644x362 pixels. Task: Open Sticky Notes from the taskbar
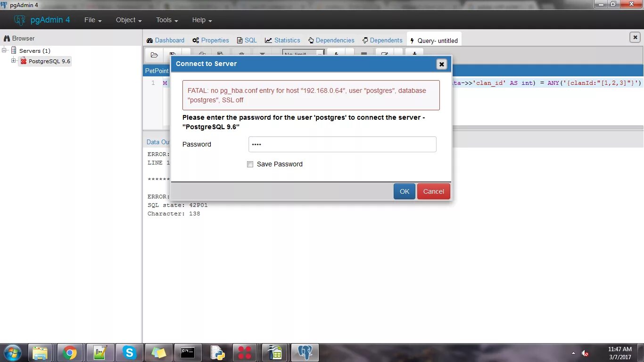click(x=158, y=353)
